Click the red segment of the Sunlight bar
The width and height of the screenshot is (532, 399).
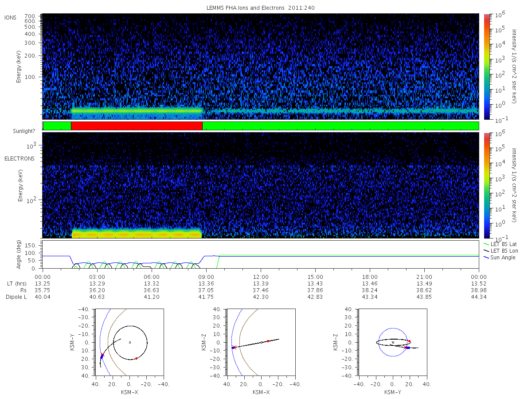pyautogui.click(x=137, y=126)
